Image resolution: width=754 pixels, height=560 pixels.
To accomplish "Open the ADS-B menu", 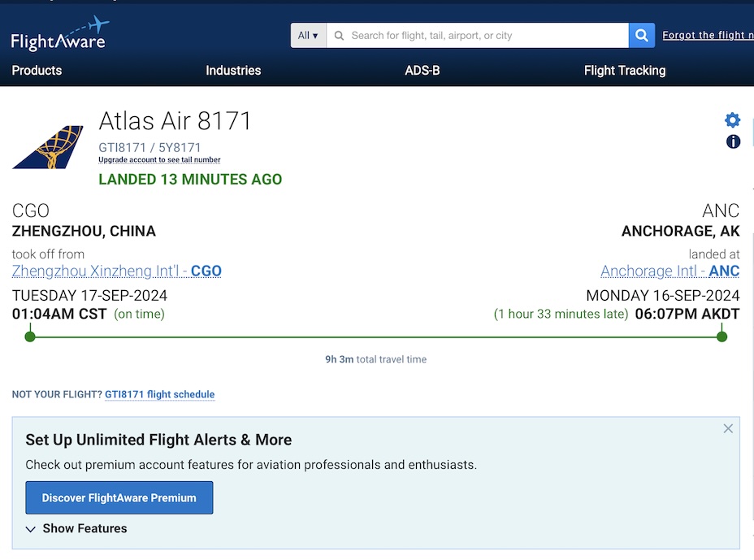I will point(422,71).
